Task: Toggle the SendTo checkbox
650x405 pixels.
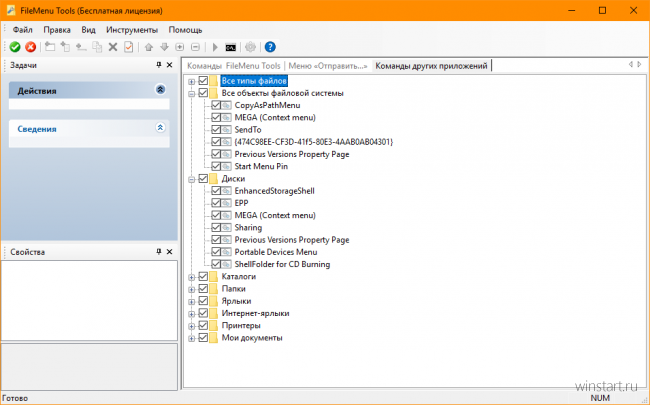Action: point(215,130)
